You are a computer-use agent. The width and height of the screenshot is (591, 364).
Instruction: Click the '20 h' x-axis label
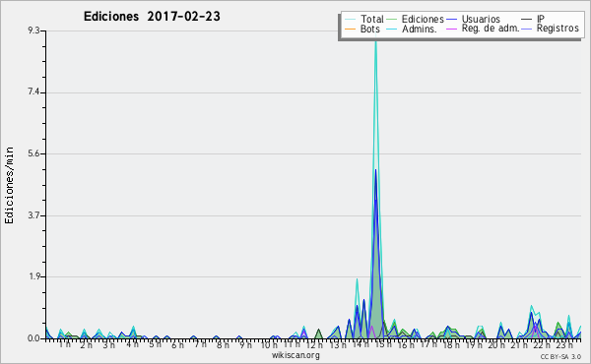tap(496, 344)
